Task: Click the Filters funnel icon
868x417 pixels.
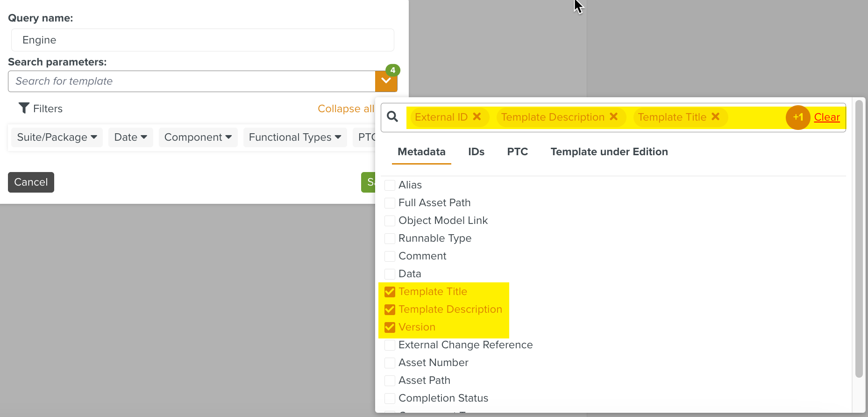Action: pyautogui.click(x=24, y=108)
